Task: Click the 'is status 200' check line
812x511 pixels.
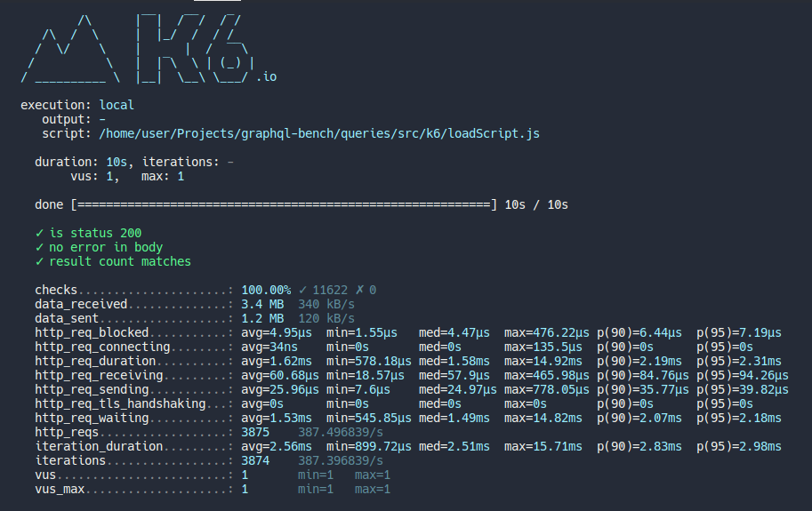Action: click(89, 233)
